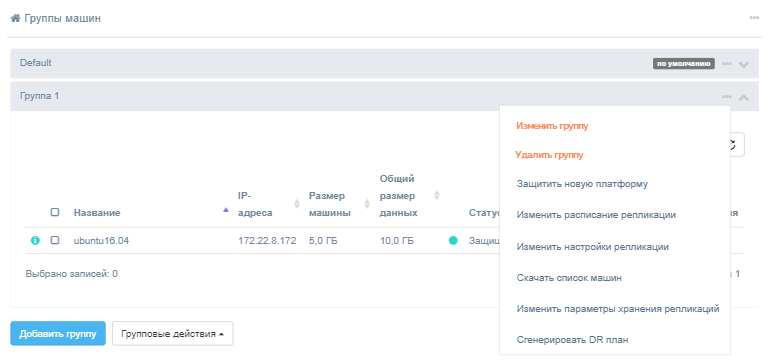Image resolution: width=769 pixels, height=364 pixels.
Task: Sort by IP-адреса column arrows
Action: (296, 204)
